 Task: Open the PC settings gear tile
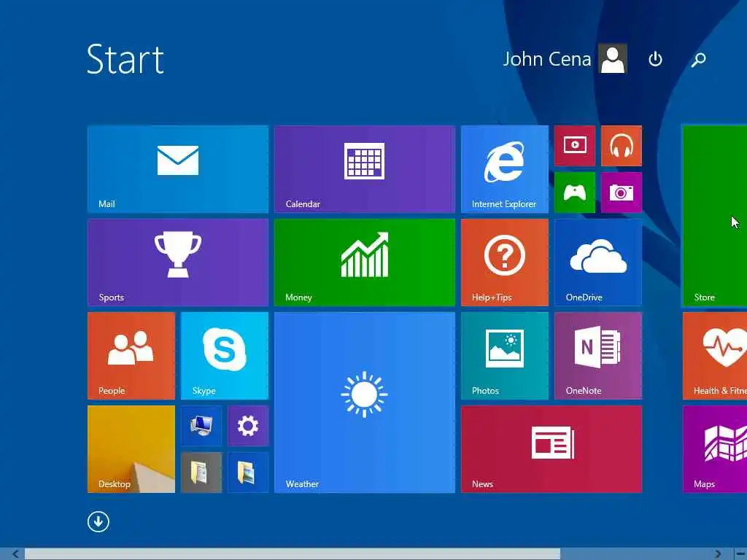click(x=248, y=426)
